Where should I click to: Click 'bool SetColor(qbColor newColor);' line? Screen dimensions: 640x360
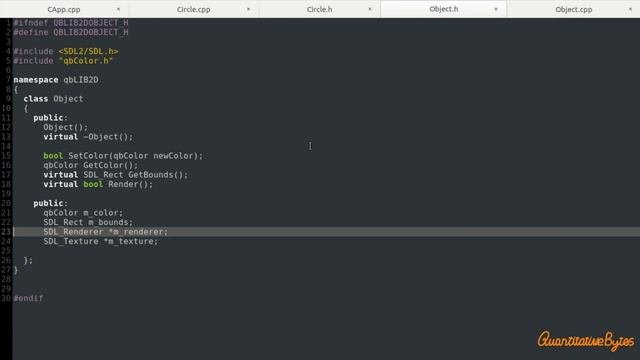(123, 156)
